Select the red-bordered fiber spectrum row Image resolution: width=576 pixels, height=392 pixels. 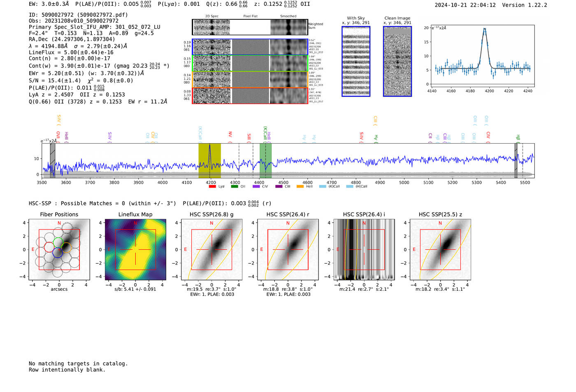(x=250, y=96)
